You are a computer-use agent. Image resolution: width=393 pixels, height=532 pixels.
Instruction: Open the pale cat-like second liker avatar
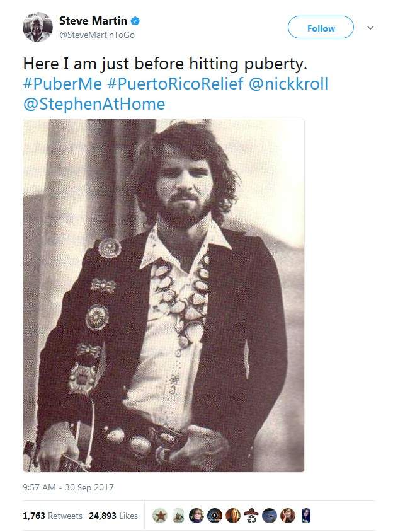[178, 516]
